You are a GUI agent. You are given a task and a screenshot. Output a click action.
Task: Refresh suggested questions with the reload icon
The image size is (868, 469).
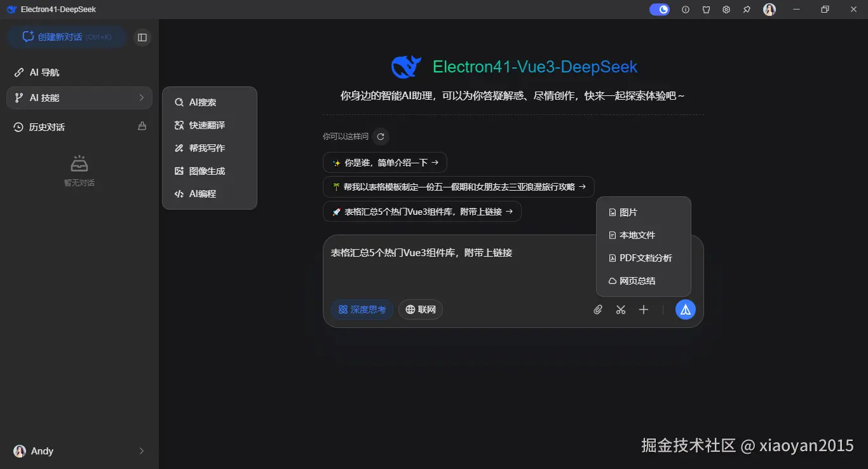click(x=380, y=136)
